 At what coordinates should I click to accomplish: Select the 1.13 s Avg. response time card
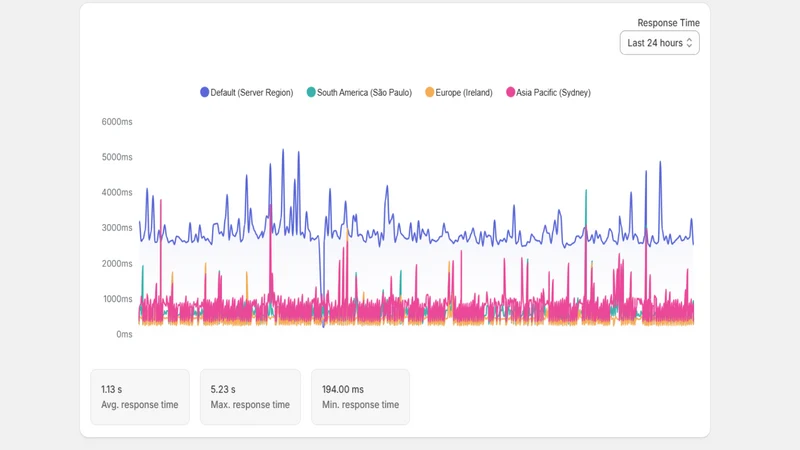[140, 397]
